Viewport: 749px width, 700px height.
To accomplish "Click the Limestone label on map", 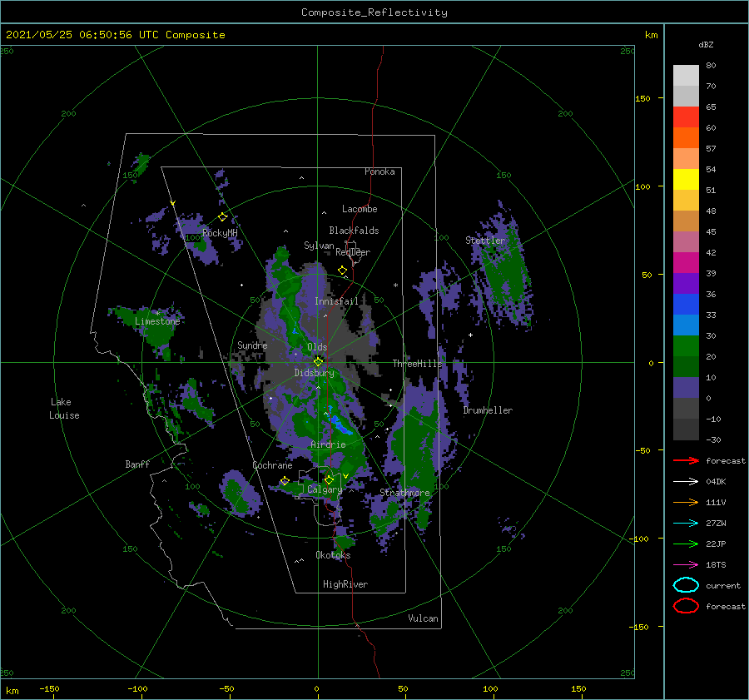I will 157,321.
